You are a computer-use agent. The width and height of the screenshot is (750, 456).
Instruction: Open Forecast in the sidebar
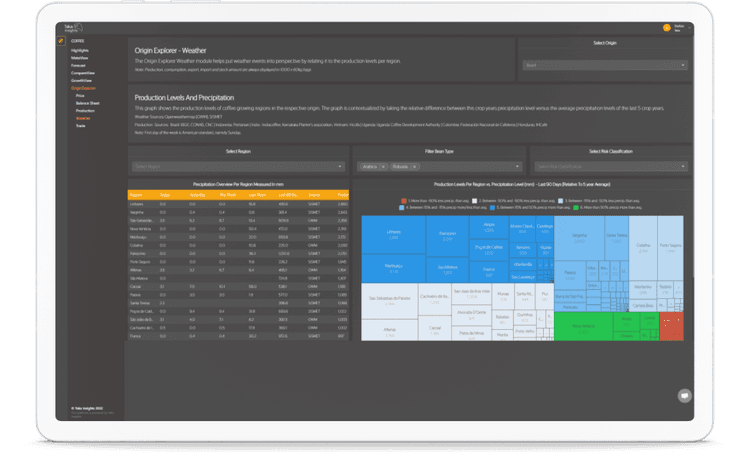[x=78, y=66]
